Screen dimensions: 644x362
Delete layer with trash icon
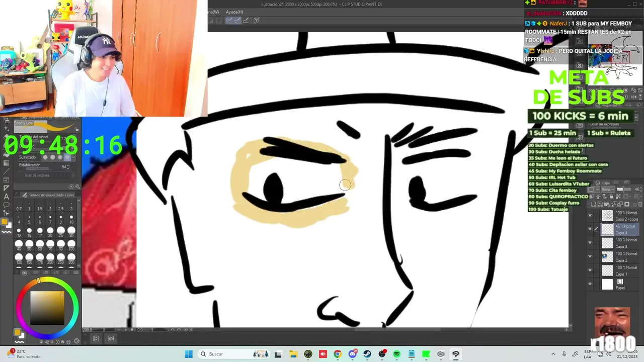640,204
